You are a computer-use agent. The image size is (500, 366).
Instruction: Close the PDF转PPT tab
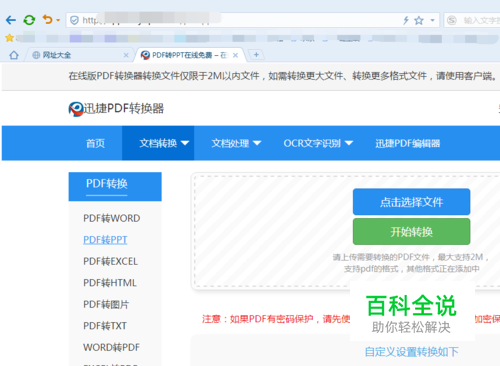pyautogui.click(x=235, y=55)
